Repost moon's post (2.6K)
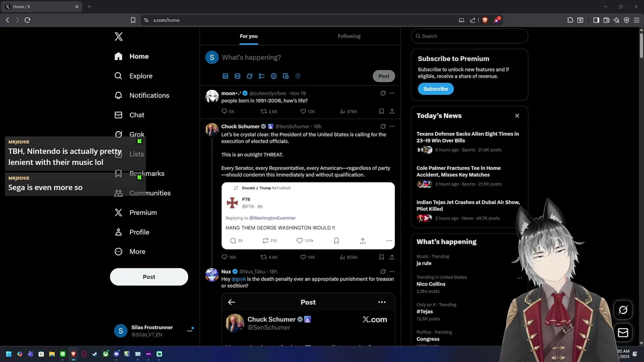This screenshot has height=362, width=644. 269,112
